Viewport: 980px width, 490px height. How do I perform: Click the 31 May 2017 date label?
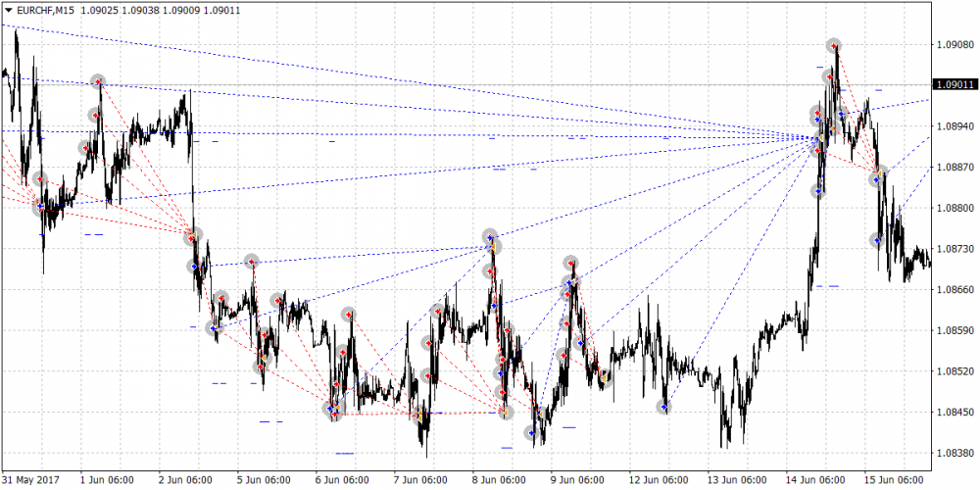point(30,480)
